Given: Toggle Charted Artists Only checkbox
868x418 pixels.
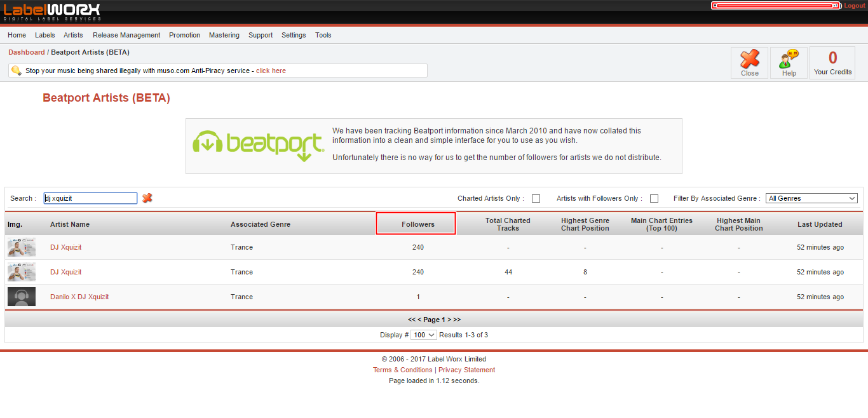Looking at the screenshot, I should click(536, 198).
